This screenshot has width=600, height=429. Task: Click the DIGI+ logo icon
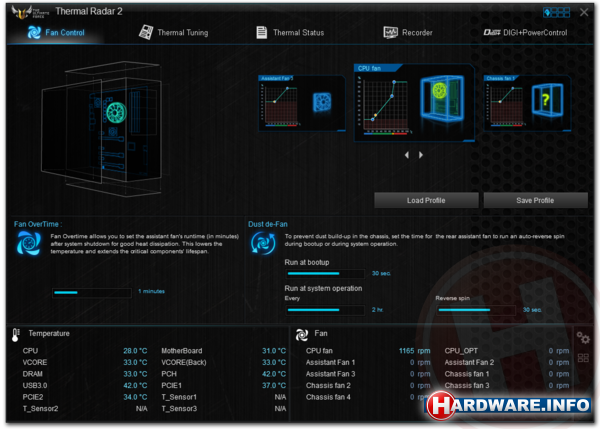coord(492,33)
